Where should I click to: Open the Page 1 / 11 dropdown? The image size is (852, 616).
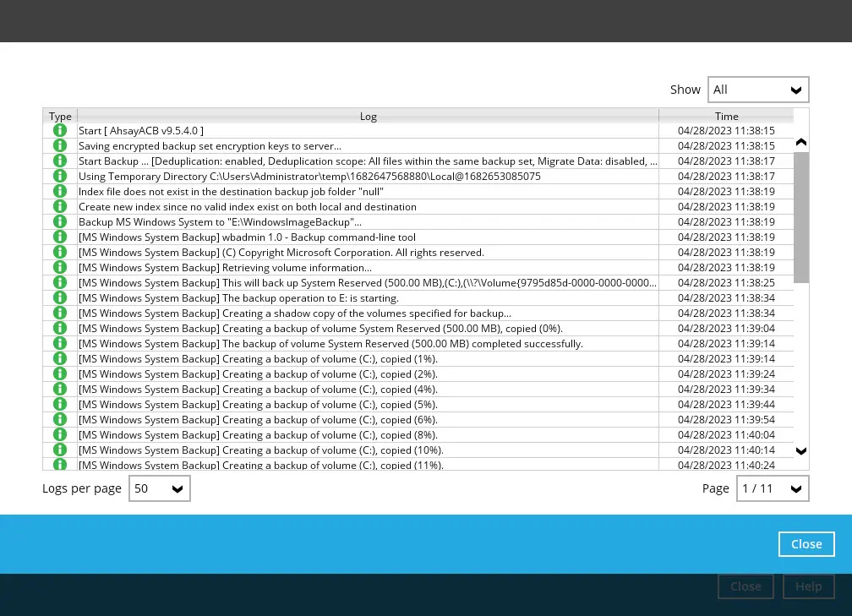click(772, 488)
